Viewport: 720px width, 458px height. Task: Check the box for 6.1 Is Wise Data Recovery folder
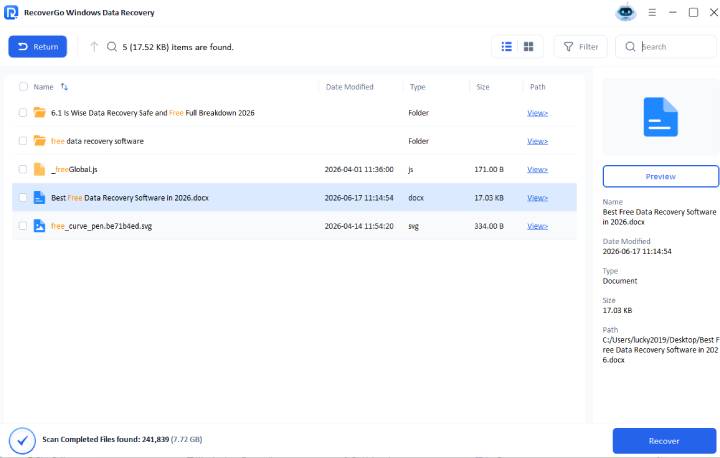click(22, 113)
